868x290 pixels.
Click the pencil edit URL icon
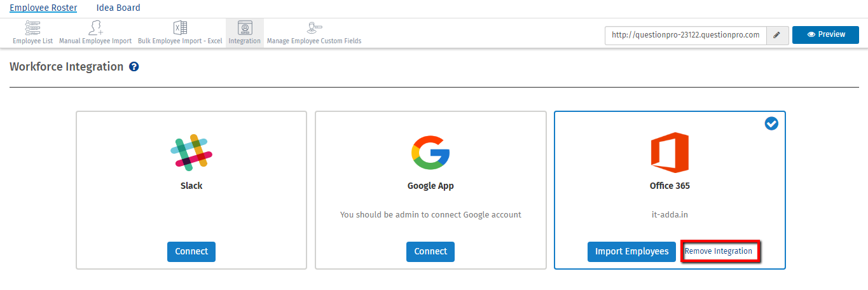[x=777, y=35]
